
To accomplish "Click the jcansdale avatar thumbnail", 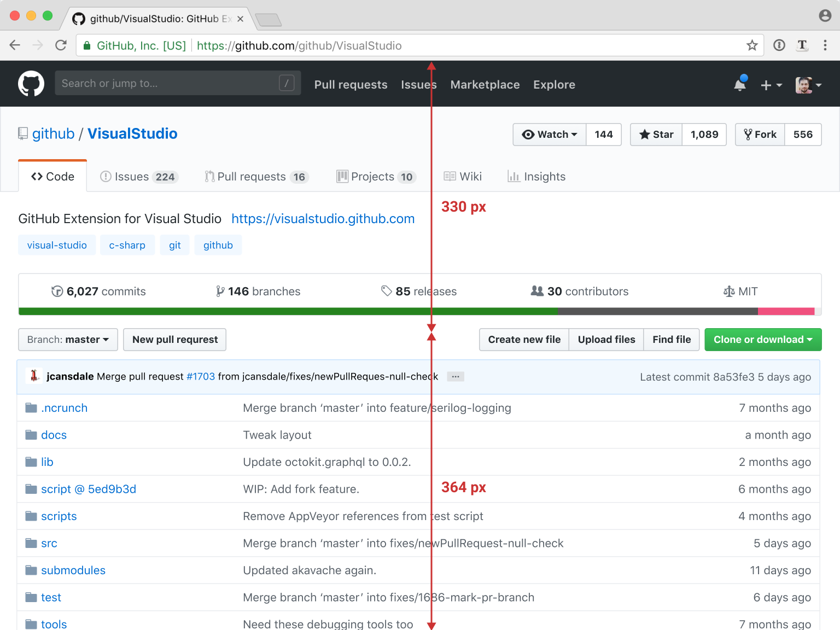I will click(x=34, y=376).
